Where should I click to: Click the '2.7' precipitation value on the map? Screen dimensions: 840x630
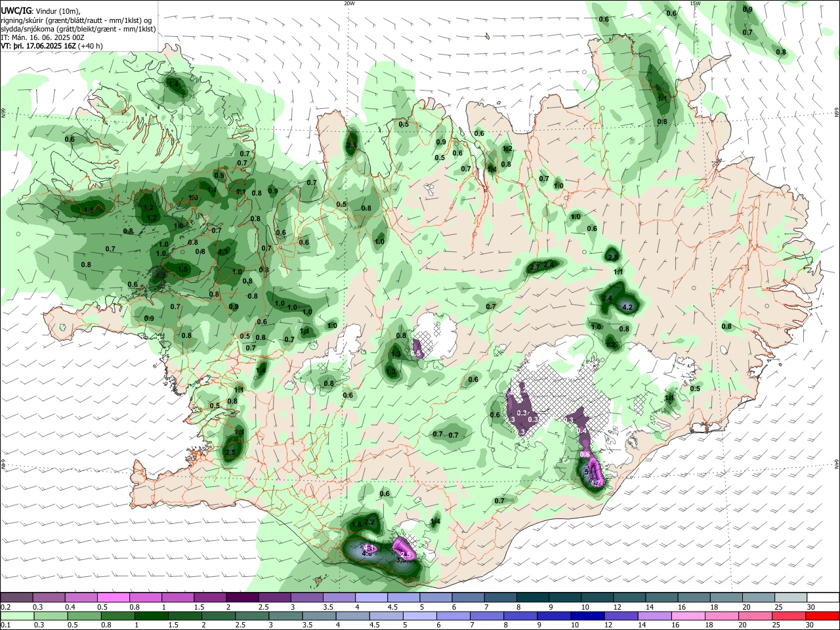coord(534,266)
